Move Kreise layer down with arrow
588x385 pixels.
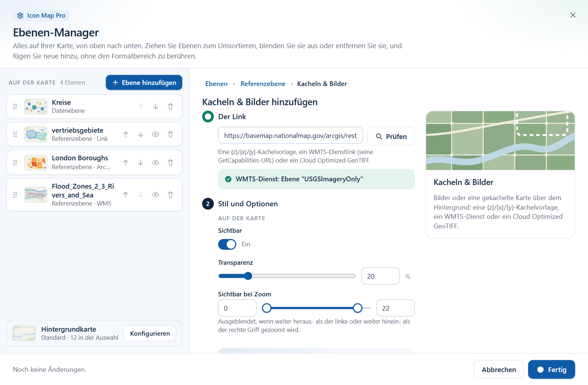pyautogui.click(x=155, y=106)
